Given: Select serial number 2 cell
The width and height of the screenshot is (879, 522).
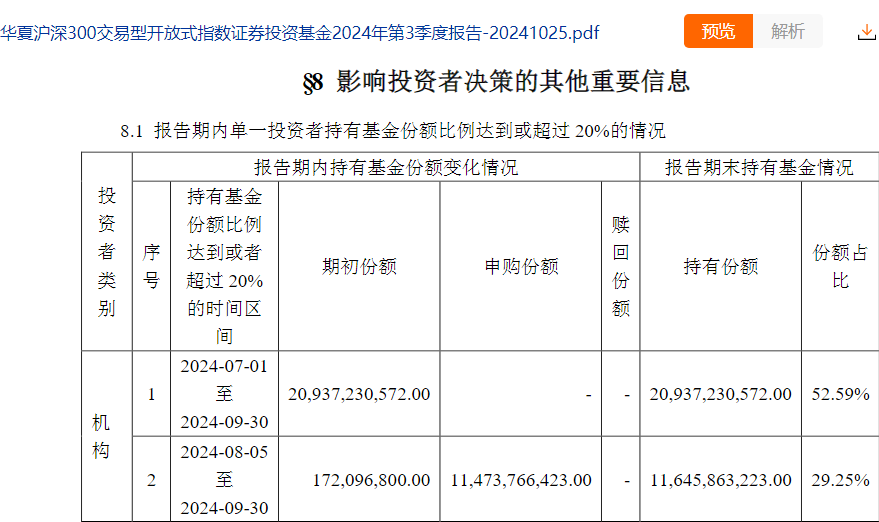Looking at the screenshot, I should (151, 480).
